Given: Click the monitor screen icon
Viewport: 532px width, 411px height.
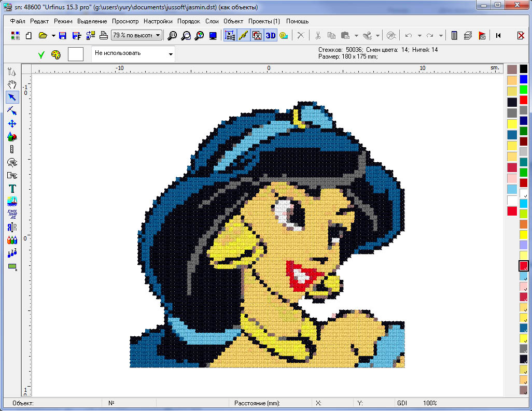Looking at the screenshot, I should (x=213, y=35).
